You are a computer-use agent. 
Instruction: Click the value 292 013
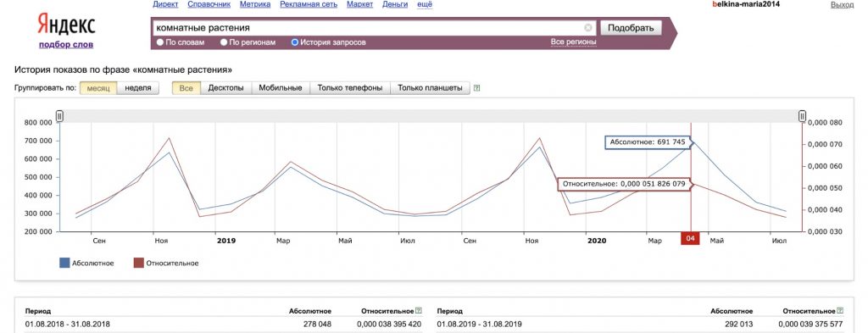click(739, 325)
